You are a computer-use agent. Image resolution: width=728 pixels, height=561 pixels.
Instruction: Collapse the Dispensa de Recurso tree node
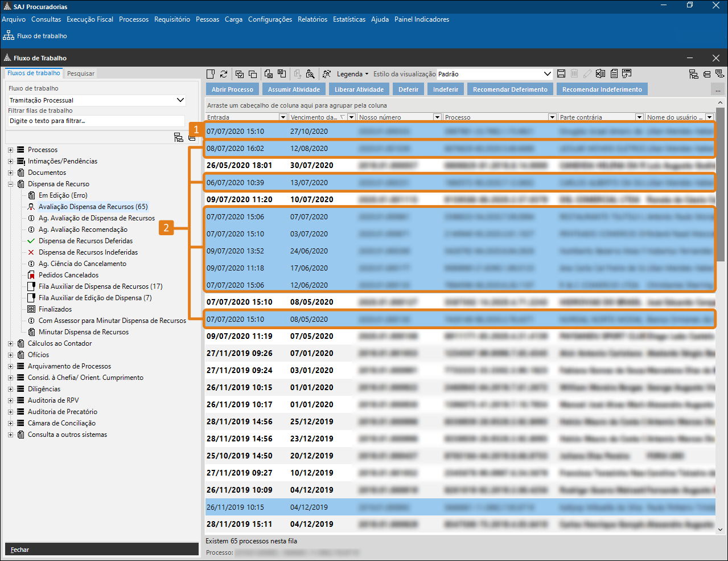(10, 185)
